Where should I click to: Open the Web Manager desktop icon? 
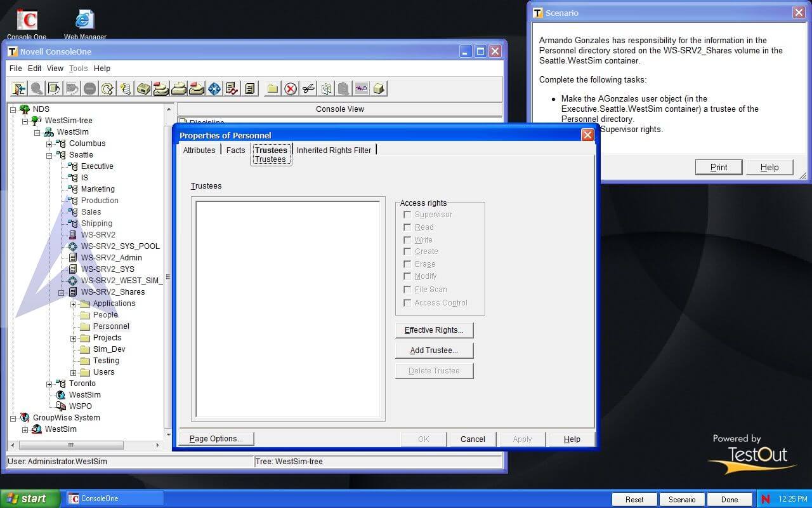point(85,25)
